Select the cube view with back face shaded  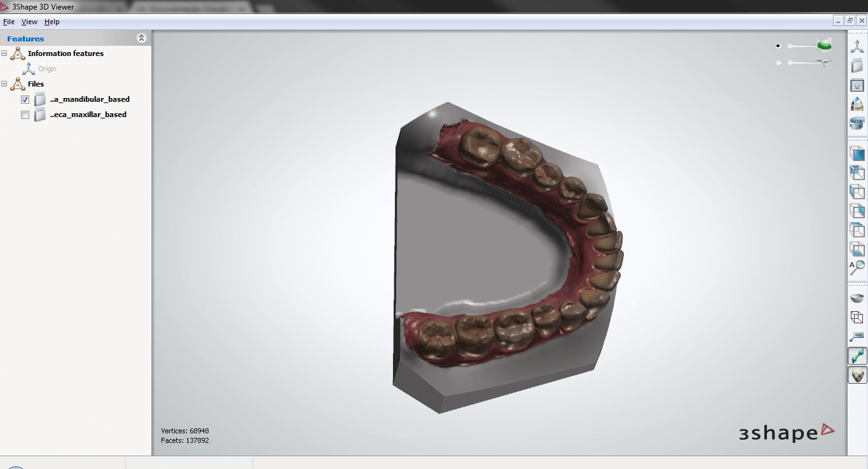pos(857,172)
